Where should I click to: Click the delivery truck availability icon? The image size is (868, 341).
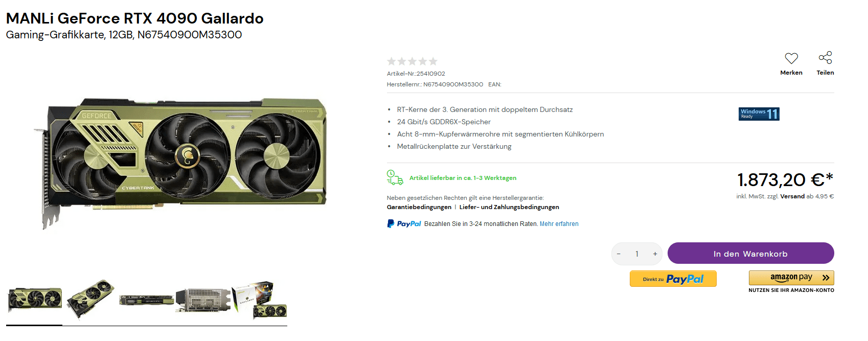coord(395,177)
